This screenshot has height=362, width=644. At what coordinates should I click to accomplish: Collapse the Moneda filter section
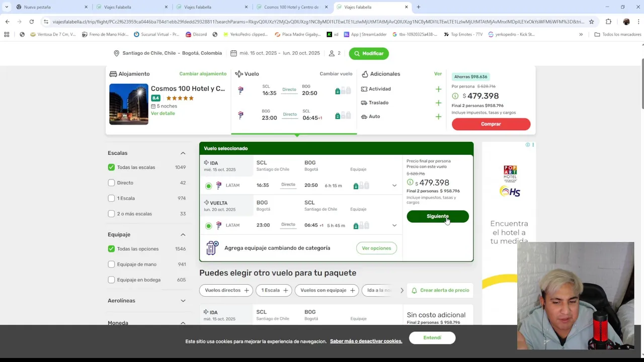[183, 323]
